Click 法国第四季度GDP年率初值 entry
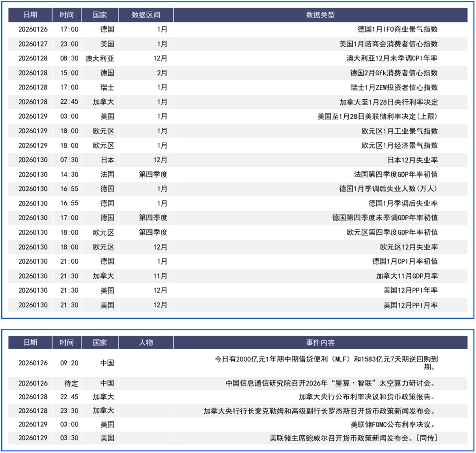The height and width of the screenshot is (453, 476). (x=396, y=174)
